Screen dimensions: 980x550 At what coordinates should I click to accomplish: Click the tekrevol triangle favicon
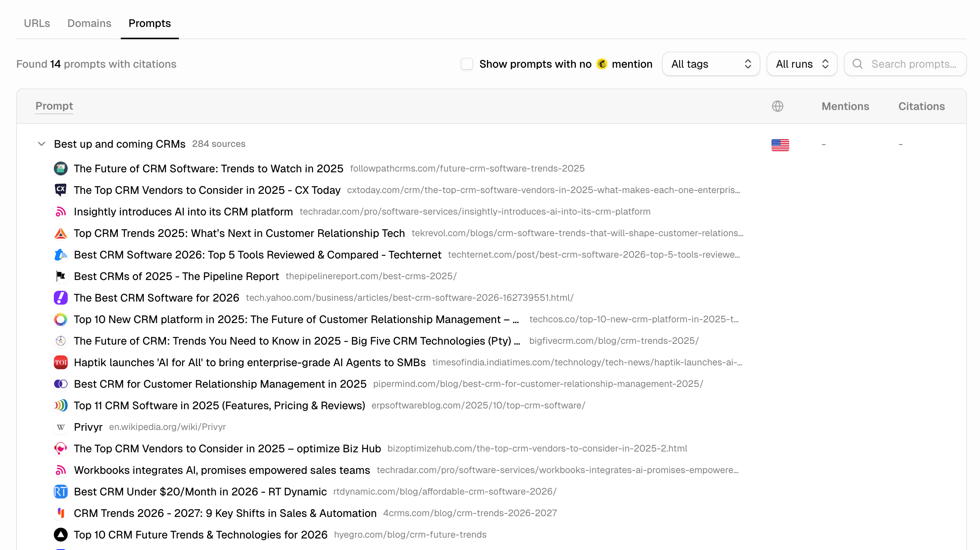[61, 233]
